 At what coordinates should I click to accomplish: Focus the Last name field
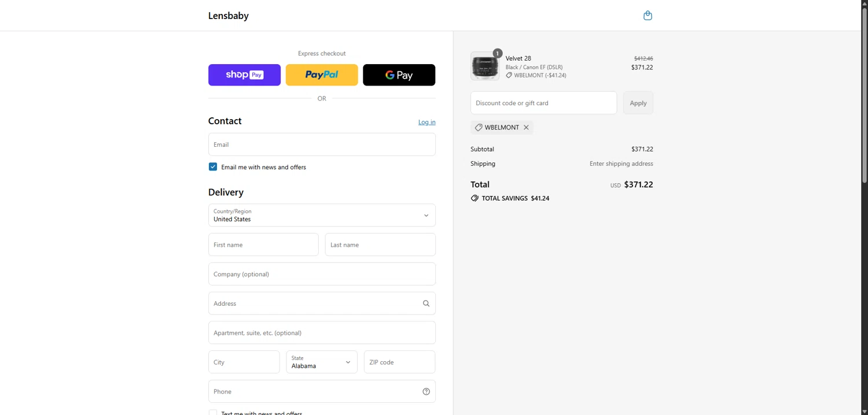(x=380, y=244)
